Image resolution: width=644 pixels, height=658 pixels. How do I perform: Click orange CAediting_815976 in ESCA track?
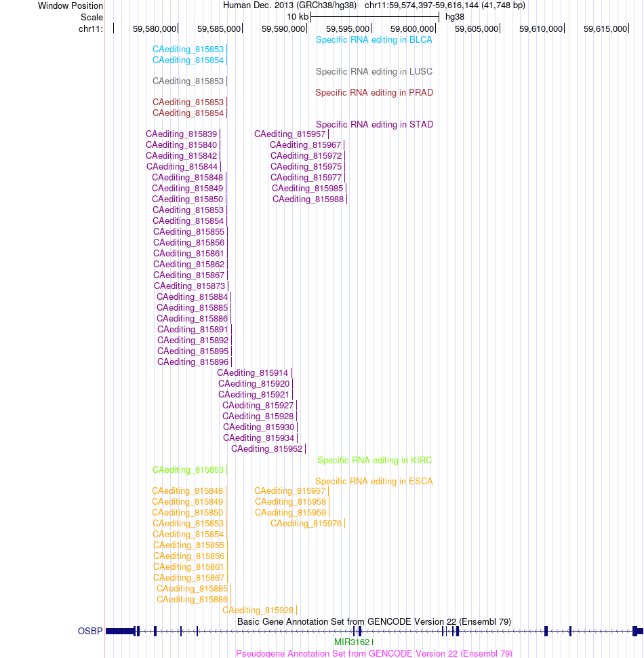[x=306, y=524]
